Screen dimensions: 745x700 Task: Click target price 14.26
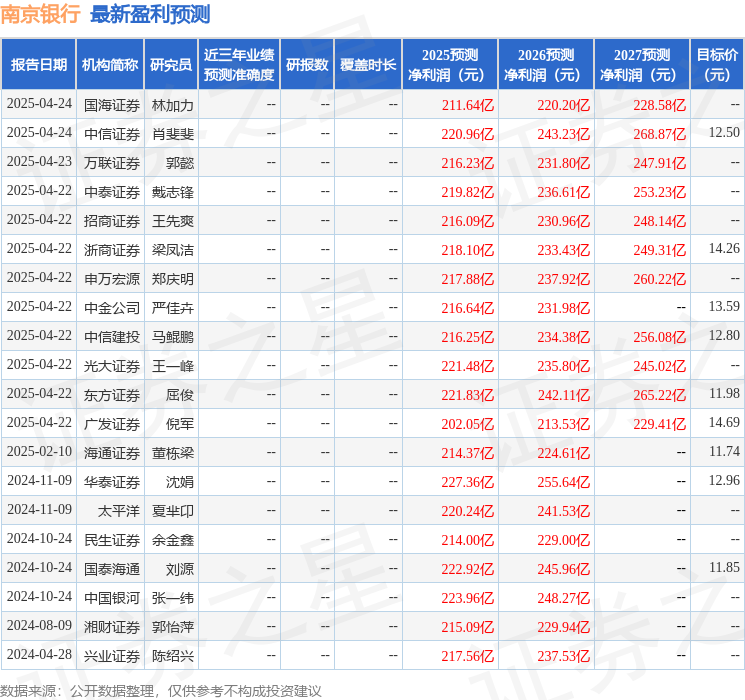pos(724,249)
